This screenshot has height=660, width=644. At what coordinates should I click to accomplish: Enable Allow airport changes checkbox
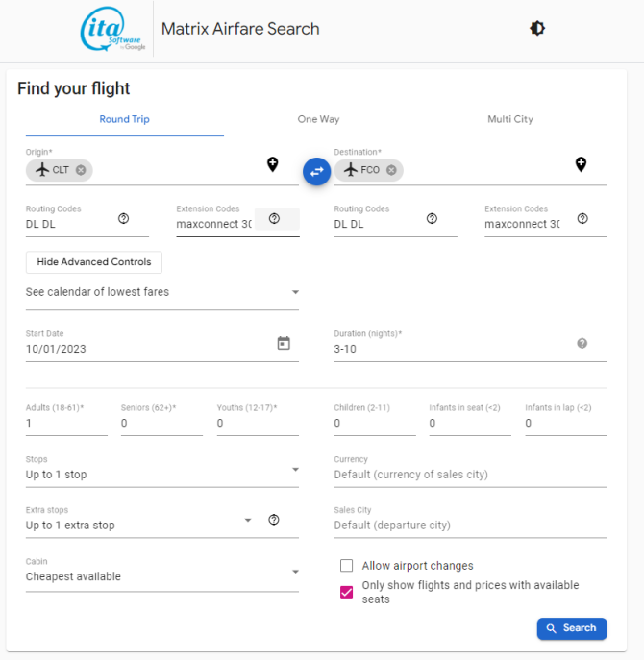pos(347,565)
